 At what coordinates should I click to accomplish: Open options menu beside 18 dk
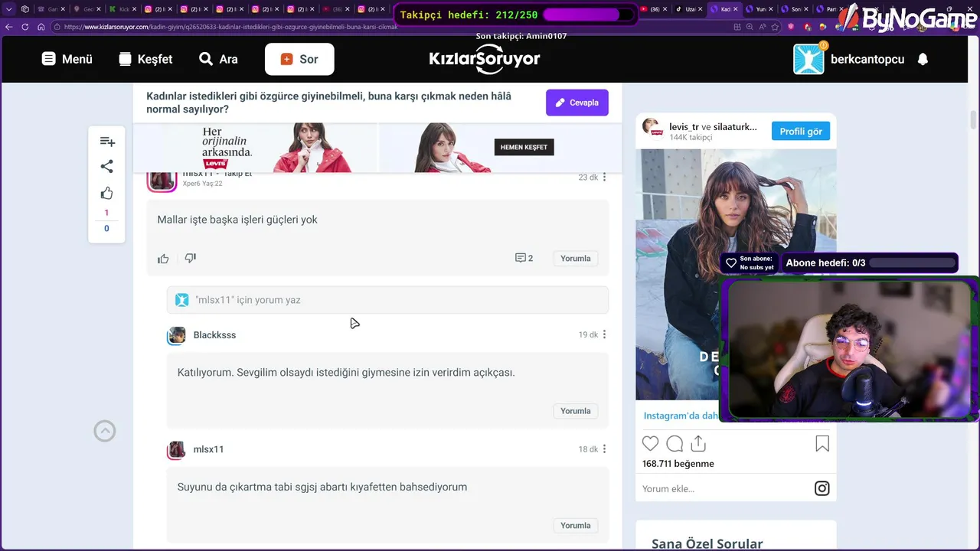pos(604,449)
